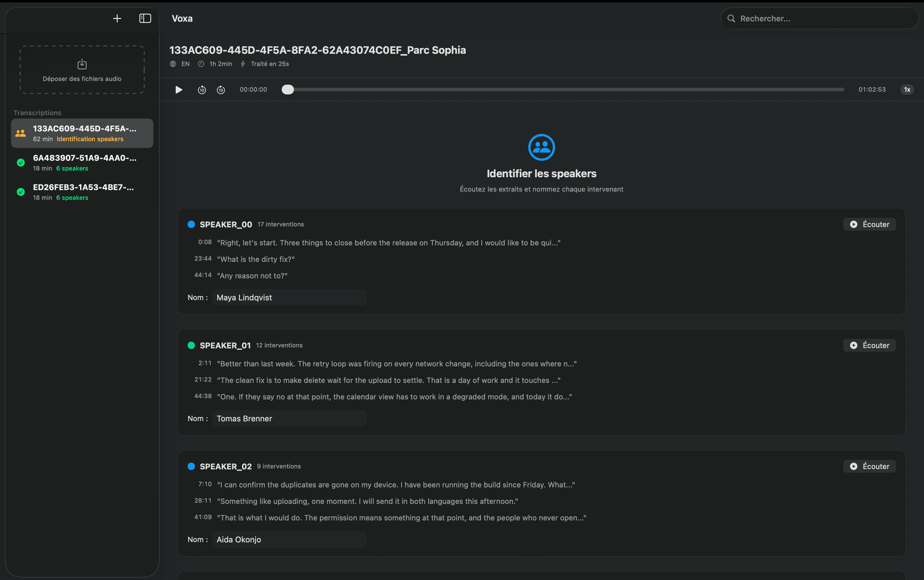Image resolution: width=924 pixels, height=580 pixels.
Task: Click the current time 00:00:00
Action: (x=253, y=89)
